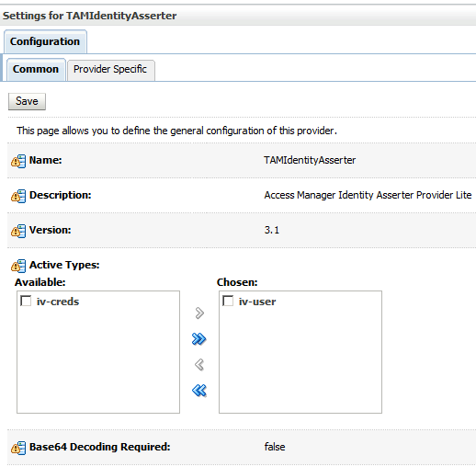Image resolution: width=476 pixels, height=467 pixels.
Task: Click the Available types list box
Action: pos(98,352)
